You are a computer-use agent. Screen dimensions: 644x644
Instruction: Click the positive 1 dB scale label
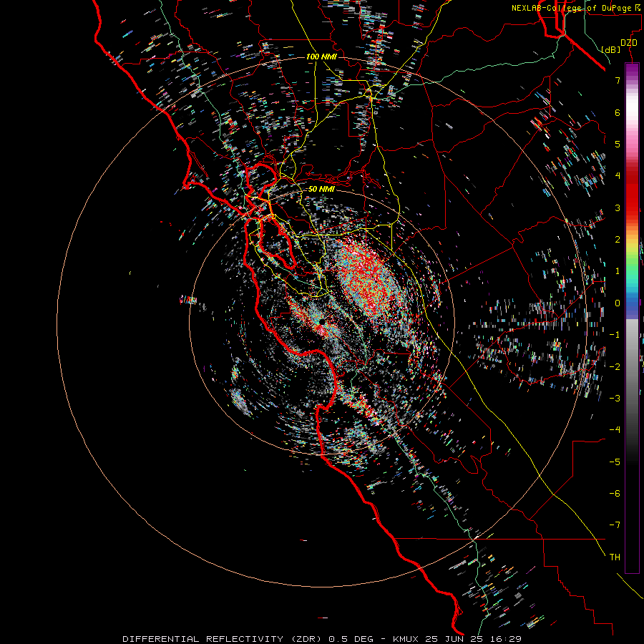point(618,271)
